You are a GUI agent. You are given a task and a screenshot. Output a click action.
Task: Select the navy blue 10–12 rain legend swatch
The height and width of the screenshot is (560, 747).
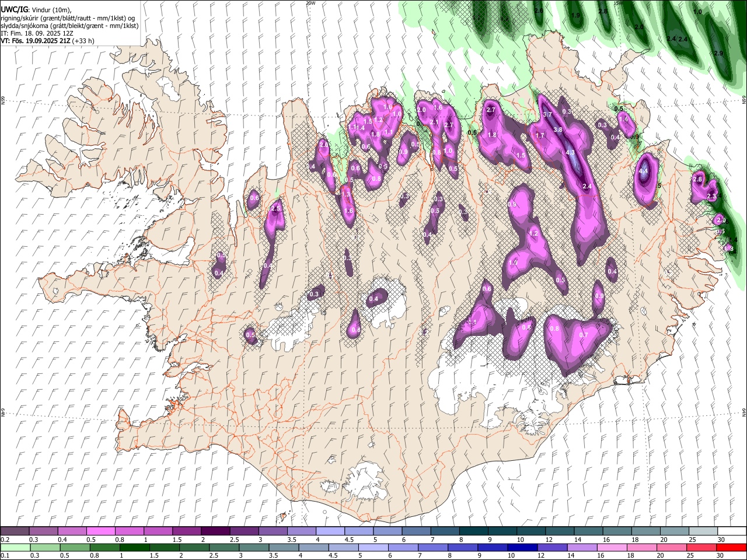pyautogui.click(x=523, y=547)
